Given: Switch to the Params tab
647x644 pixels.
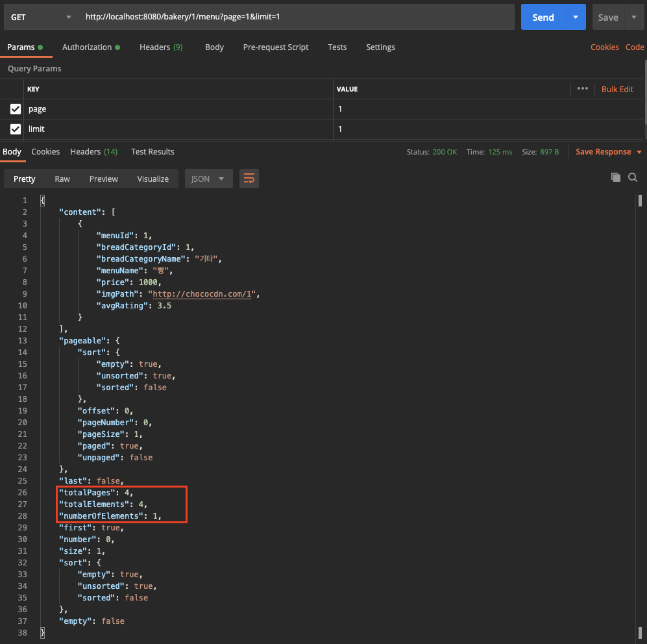Looking at the screenshot, I should click(x=25, y=47).
